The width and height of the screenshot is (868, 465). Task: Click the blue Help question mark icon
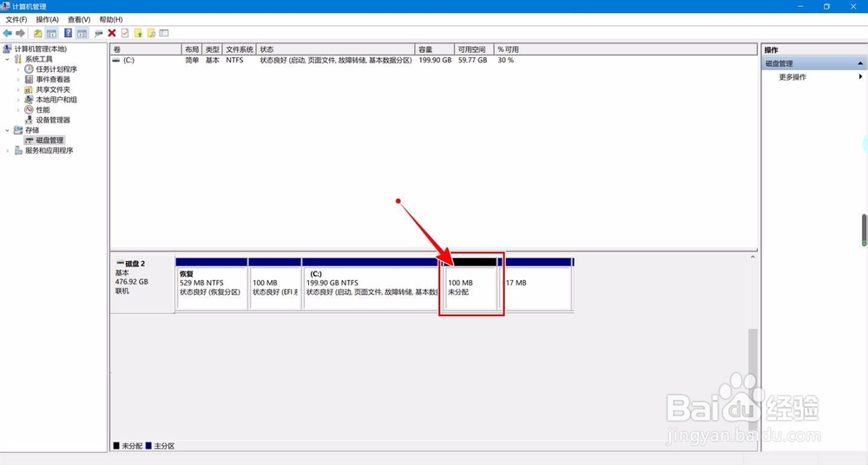68,33
